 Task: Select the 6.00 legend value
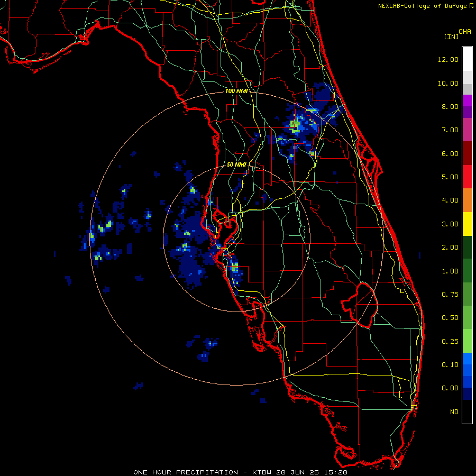point(450,153)
